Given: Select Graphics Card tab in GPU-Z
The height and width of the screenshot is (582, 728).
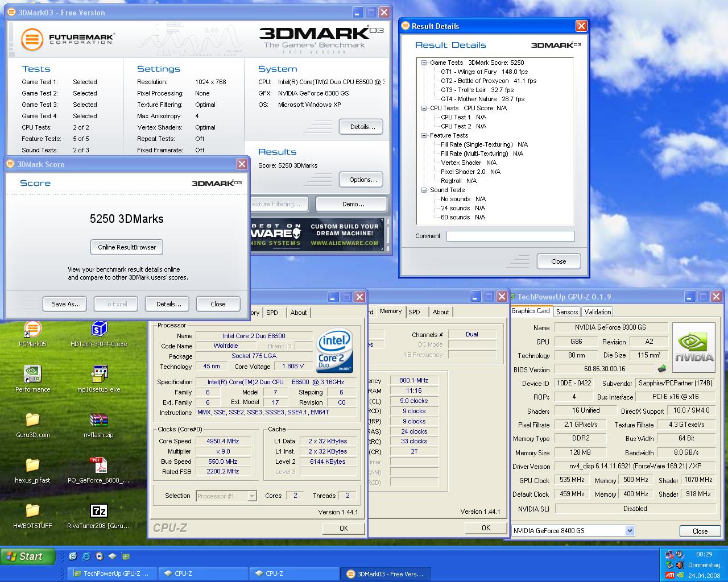Looking at the screenshot, I should (x=531, y=311).
